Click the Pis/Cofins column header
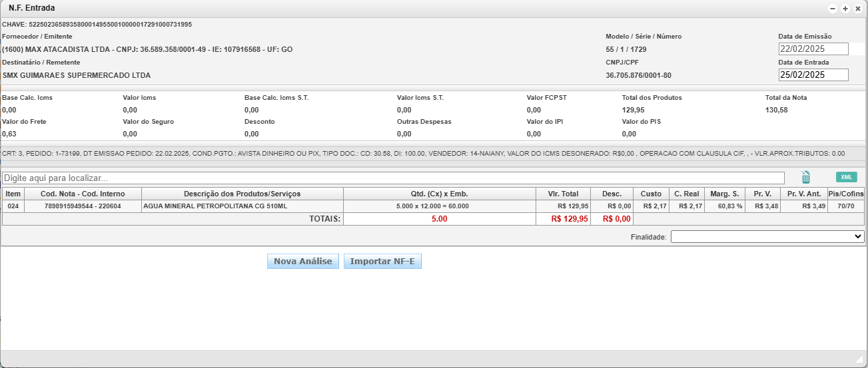Screen dimensions: 868x368 click(846, 194)
